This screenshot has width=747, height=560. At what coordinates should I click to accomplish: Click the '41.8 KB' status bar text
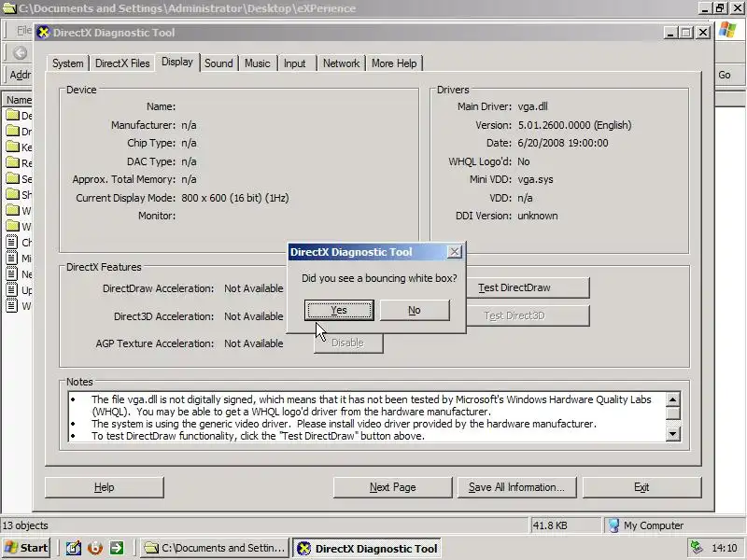coord(550,525)
